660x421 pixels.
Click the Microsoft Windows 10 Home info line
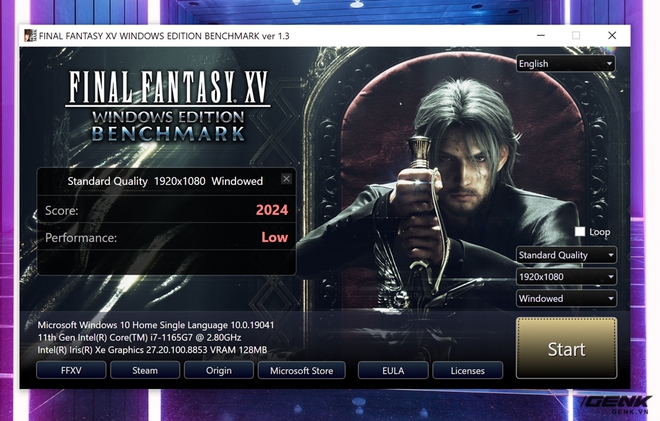(x=156, y=325)
